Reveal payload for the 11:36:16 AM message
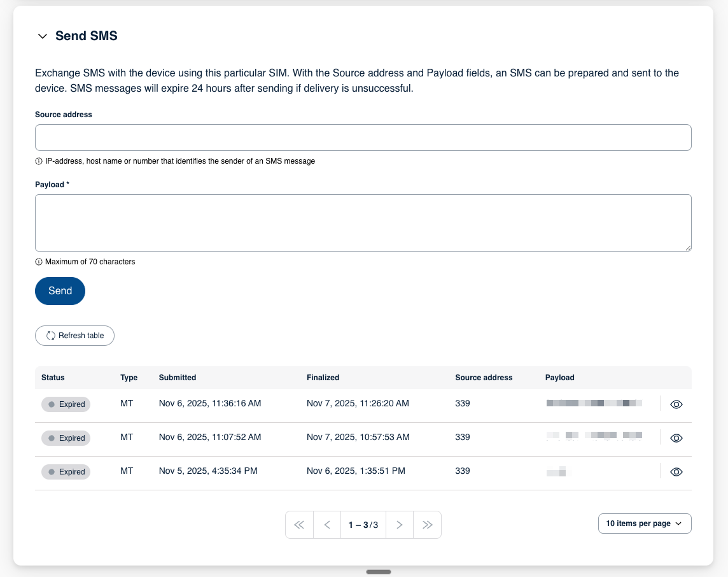Viewport: 728px width, 577px height. [676, 404]
